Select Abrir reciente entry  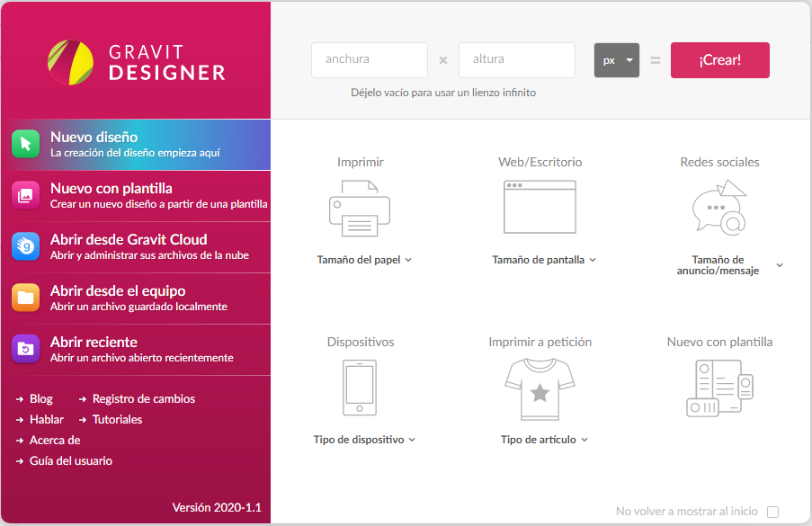click(x=136, y=350)
